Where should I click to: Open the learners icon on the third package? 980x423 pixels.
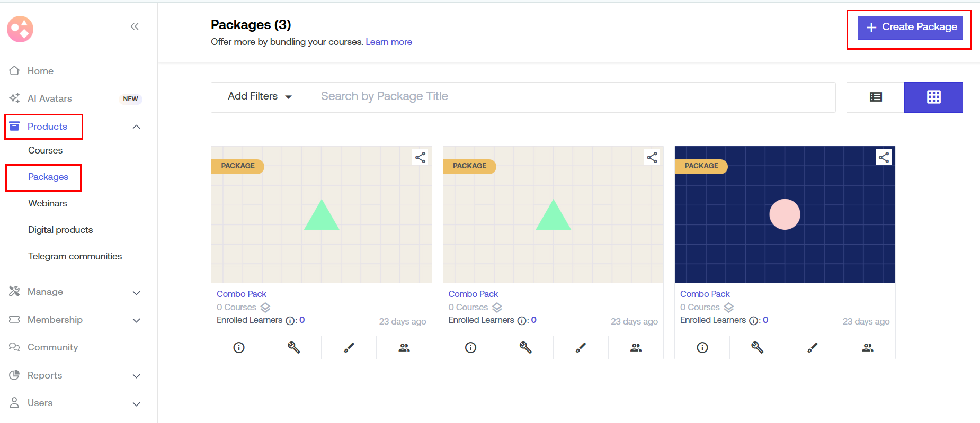pyautogui.click(x=867, y=347)
